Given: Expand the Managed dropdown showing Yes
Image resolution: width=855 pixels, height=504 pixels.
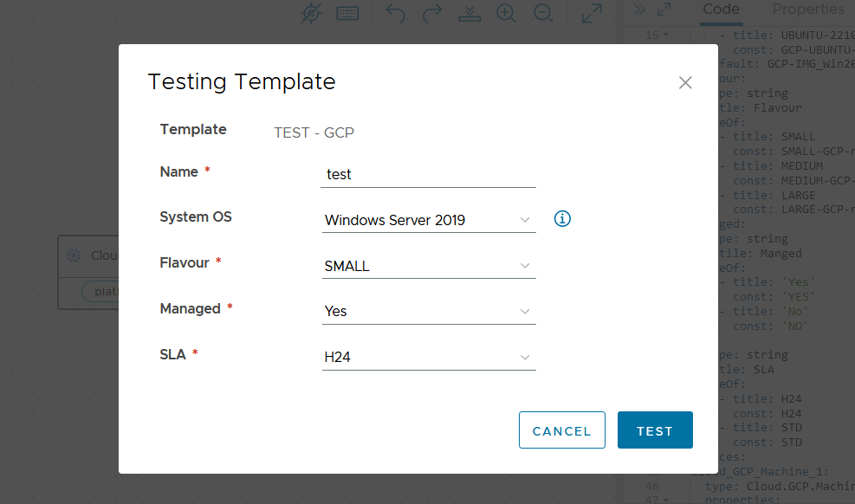Looking at the screenshot, I should coord(429,312).
